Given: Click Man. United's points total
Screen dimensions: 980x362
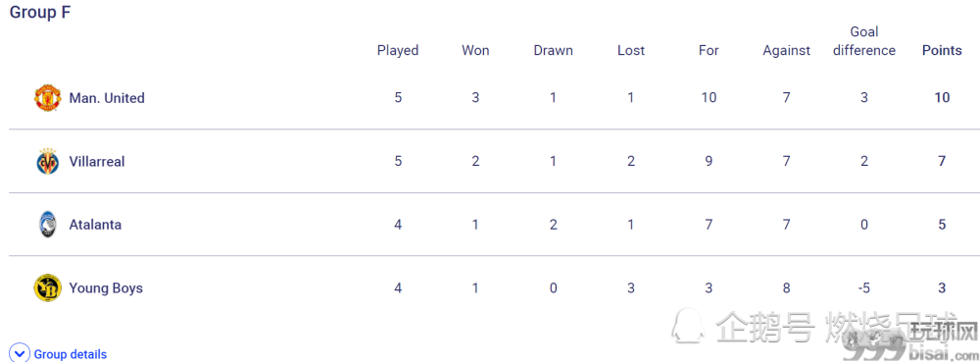Looking at the screenshot, I should [x=942, y=98].
